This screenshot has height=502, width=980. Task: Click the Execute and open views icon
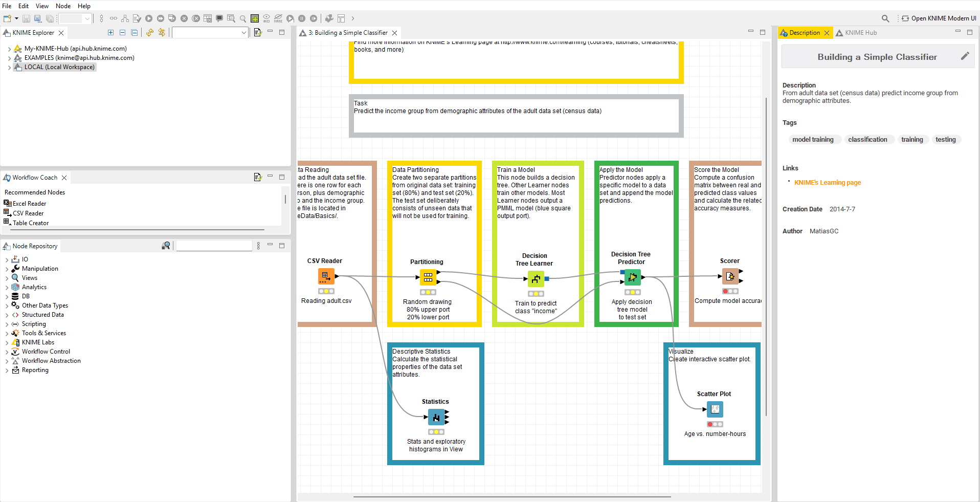tap(172, 18)
